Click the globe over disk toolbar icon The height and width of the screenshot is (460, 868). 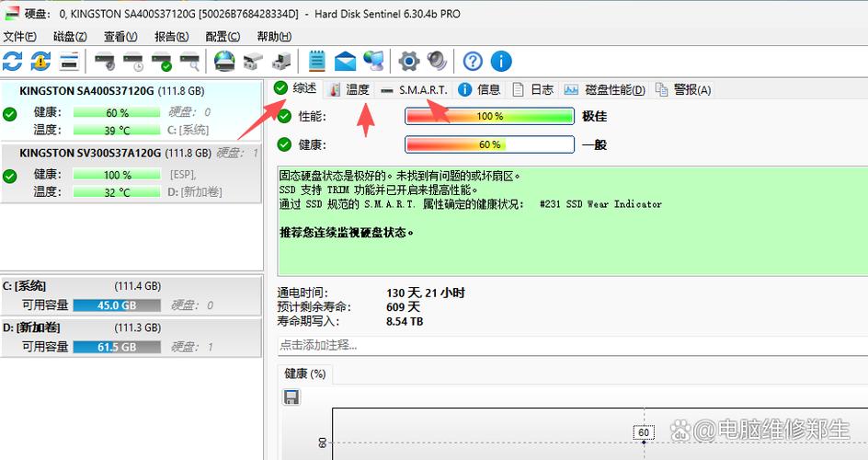coord(224,61)
